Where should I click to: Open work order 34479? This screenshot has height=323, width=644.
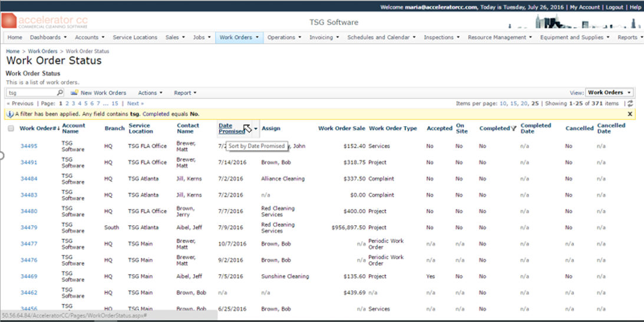tap(29, 228)
